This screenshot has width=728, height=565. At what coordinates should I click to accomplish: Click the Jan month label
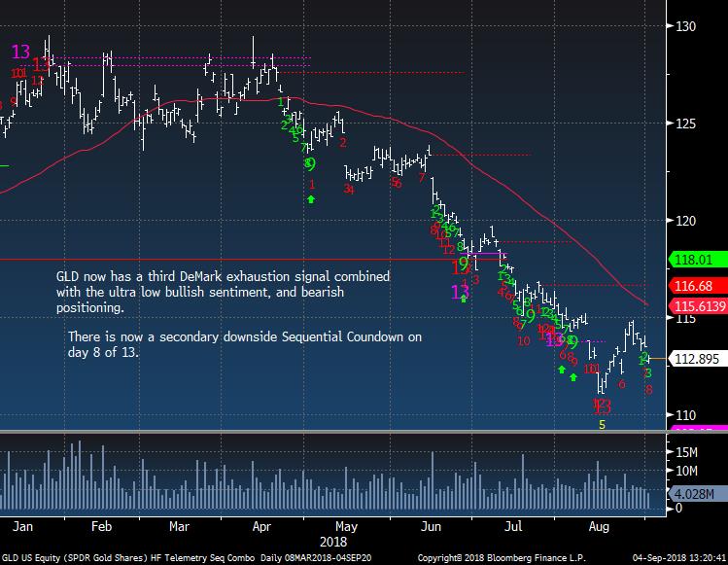pos(22,526)
